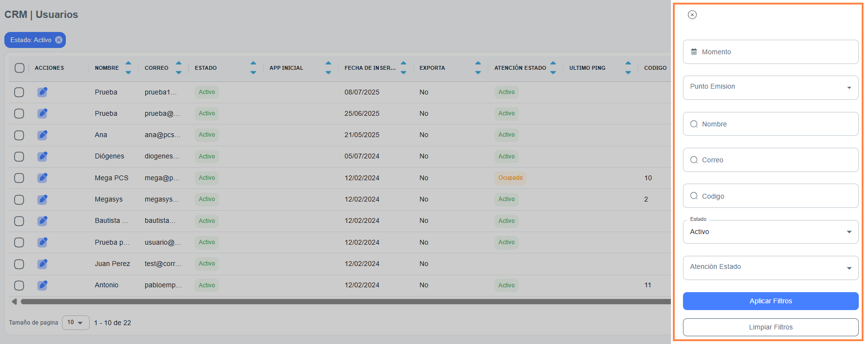868x344 pixels.
Task: Open the Atención Estado filter dropdown
Action: pyautogui.click(x=770, y=267)
